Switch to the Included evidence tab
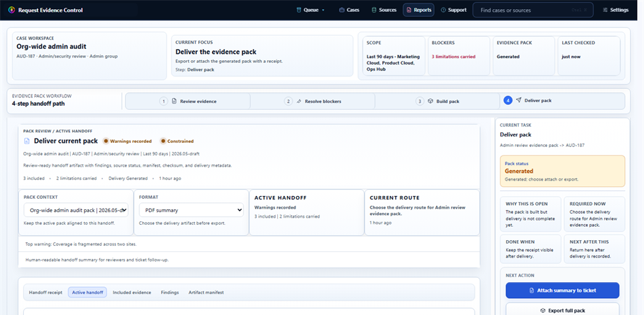The image size is (644, 315). [132, 293]
